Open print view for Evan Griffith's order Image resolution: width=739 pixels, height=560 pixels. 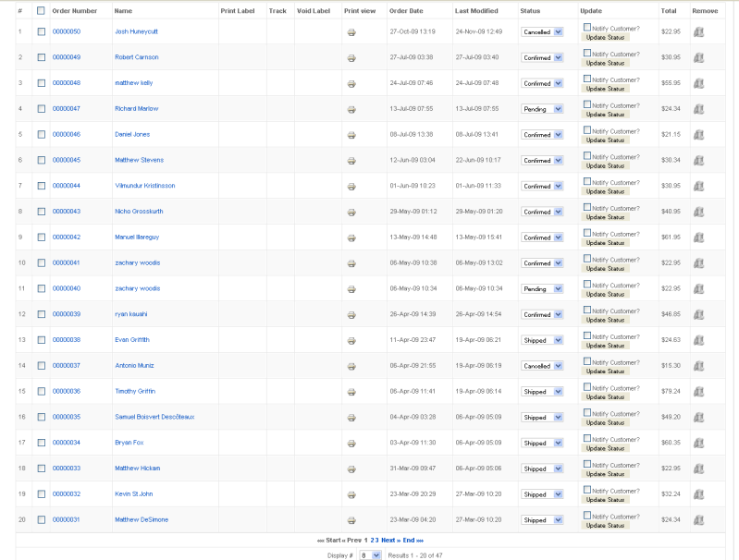click(351, 341)
